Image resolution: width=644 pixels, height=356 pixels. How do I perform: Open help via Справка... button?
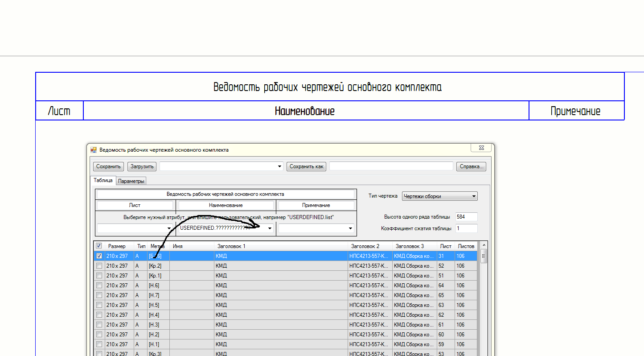pyautogui.click(x=471, y=166)
